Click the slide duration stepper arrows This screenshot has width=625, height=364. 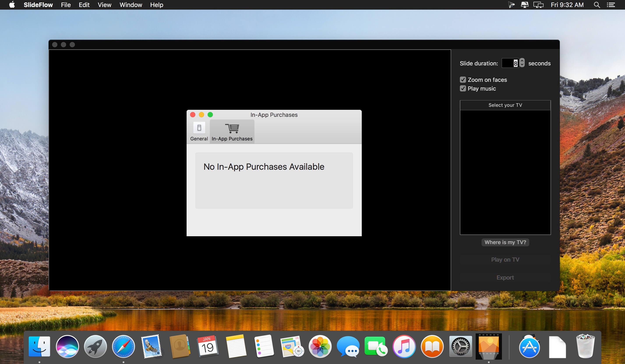pos(522,63)
